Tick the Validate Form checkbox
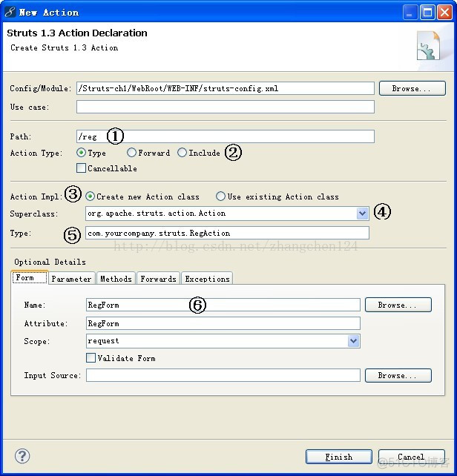Viewport: 457px width, 476px height. click(x=91, y=358)
